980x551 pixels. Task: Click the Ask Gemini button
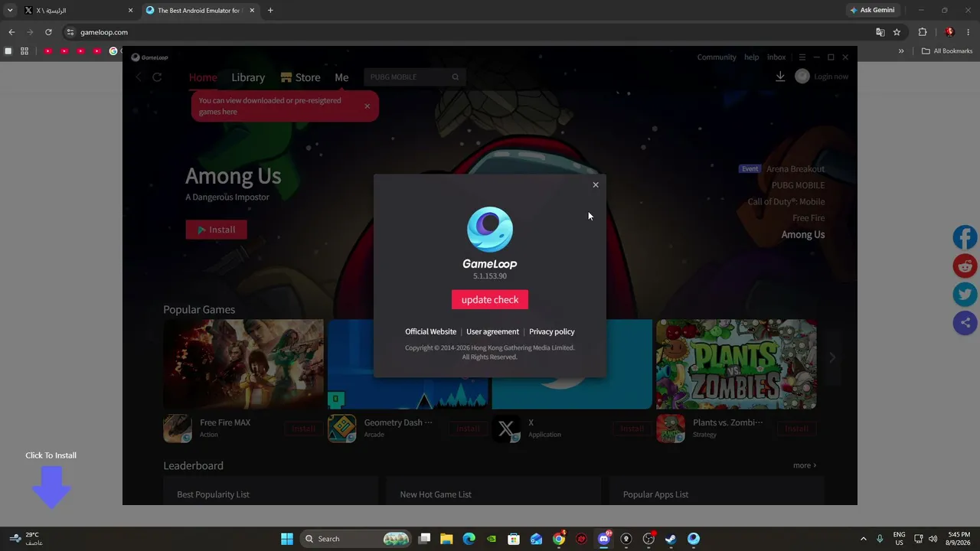click(x=872, y=11)
